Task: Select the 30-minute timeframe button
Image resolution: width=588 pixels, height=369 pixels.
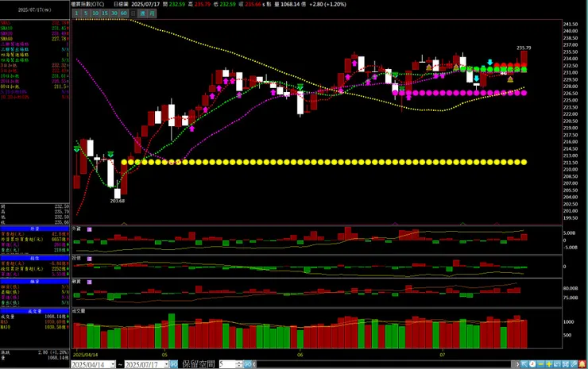Action: point(114,13)
